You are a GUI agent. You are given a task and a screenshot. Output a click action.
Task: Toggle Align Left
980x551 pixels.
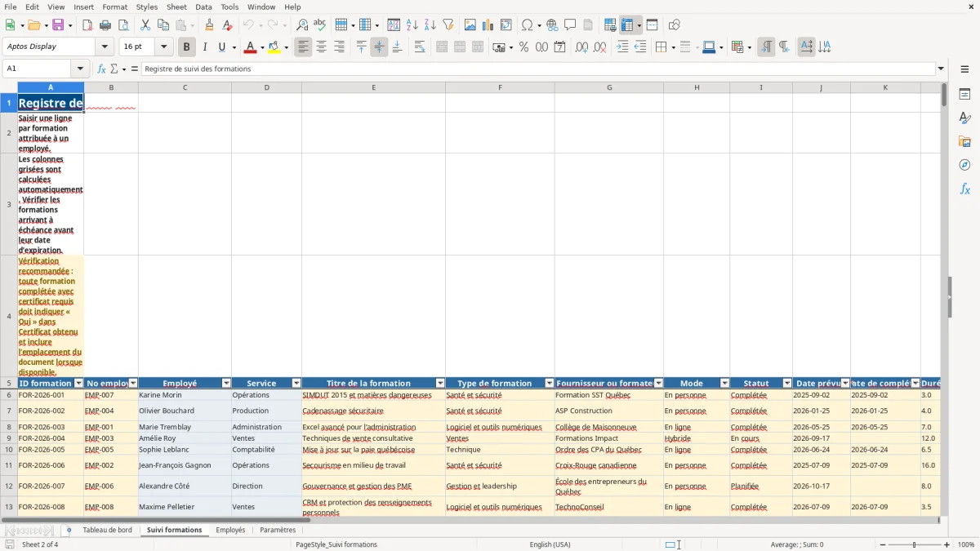pyautogui.click(x=303, y=47)
